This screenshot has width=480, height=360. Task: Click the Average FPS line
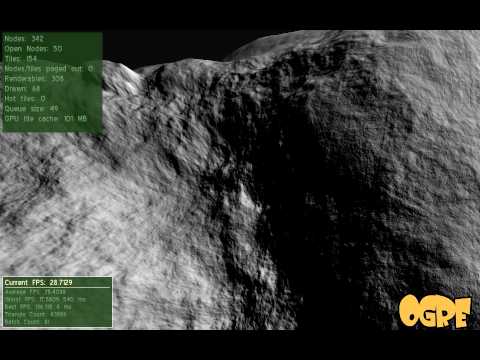(35, 292)
